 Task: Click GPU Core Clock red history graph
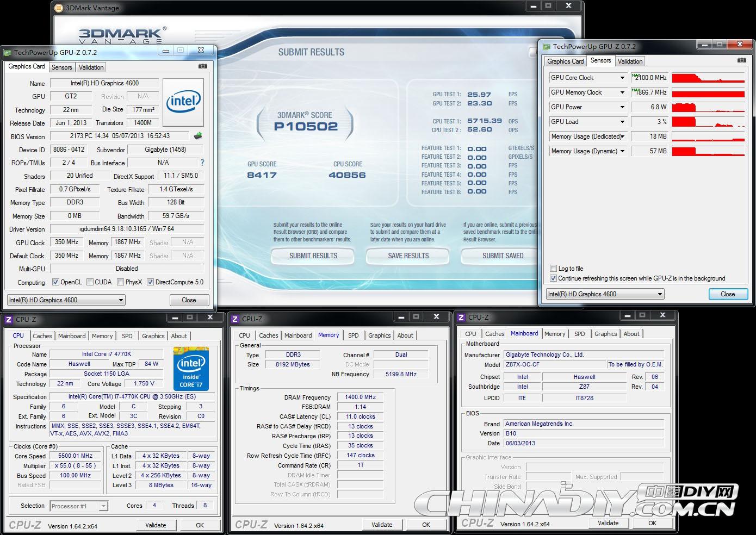708,78
